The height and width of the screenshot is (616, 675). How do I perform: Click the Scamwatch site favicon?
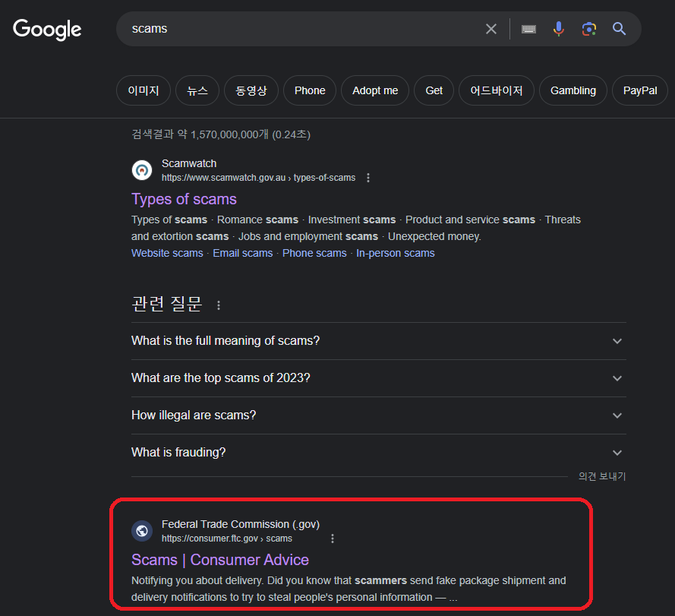pos(142,170)
